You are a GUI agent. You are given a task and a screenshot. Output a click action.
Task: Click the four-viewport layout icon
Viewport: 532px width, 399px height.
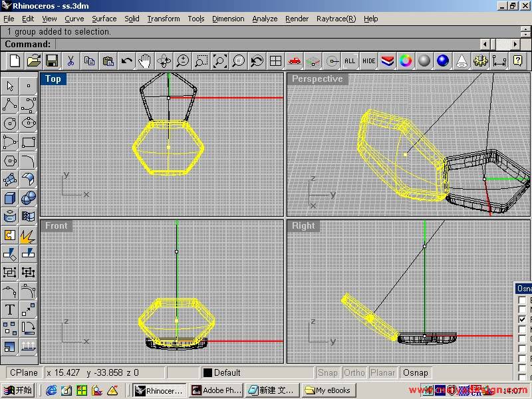point(275,61)
